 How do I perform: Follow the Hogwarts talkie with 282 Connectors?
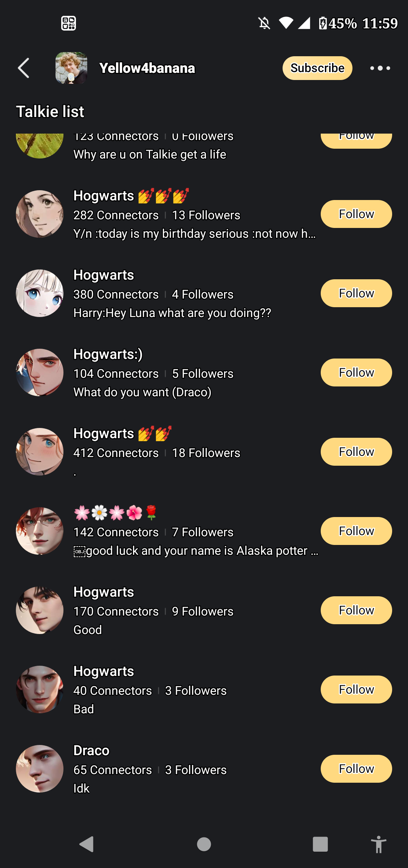tap(356, 214)
